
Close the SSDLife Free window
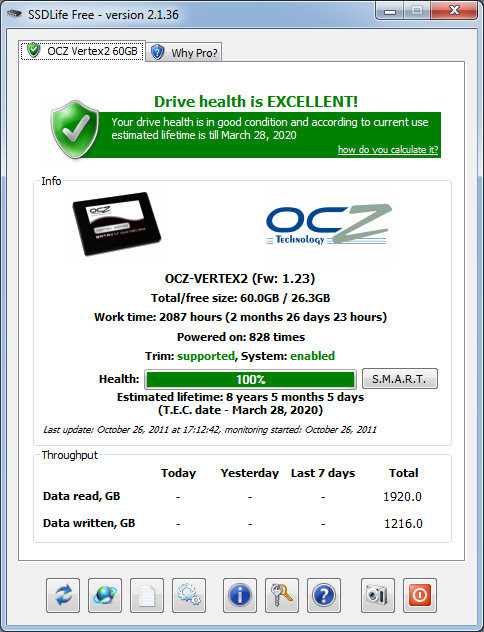coord(454,10)
